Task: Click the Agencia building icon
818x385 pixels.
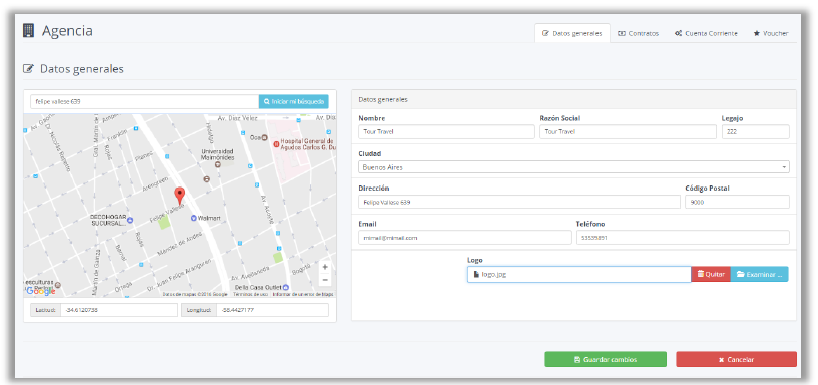Action: [29, 31]
